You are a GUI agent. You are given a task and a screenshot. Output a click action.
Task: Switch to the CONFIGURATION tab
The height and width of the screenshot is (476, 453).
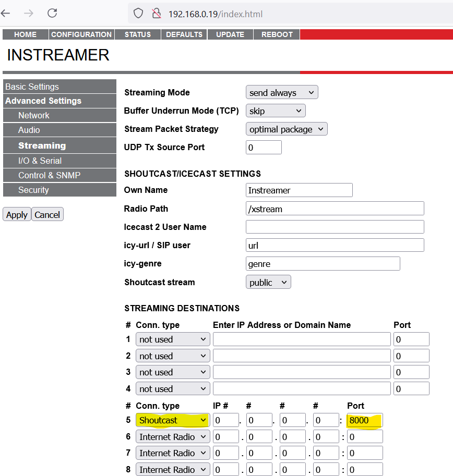pos(81,34)
